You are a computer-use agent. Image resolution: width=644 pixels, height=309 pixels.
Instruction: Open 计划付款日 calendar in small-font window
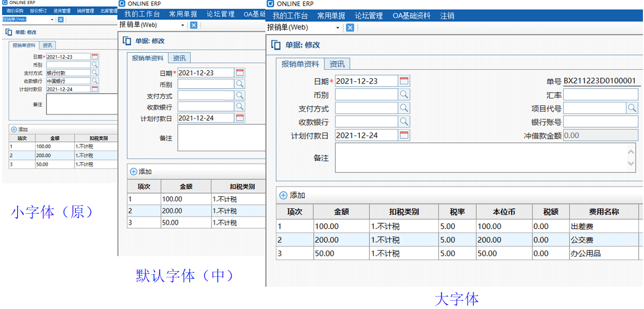click(95, 89)
